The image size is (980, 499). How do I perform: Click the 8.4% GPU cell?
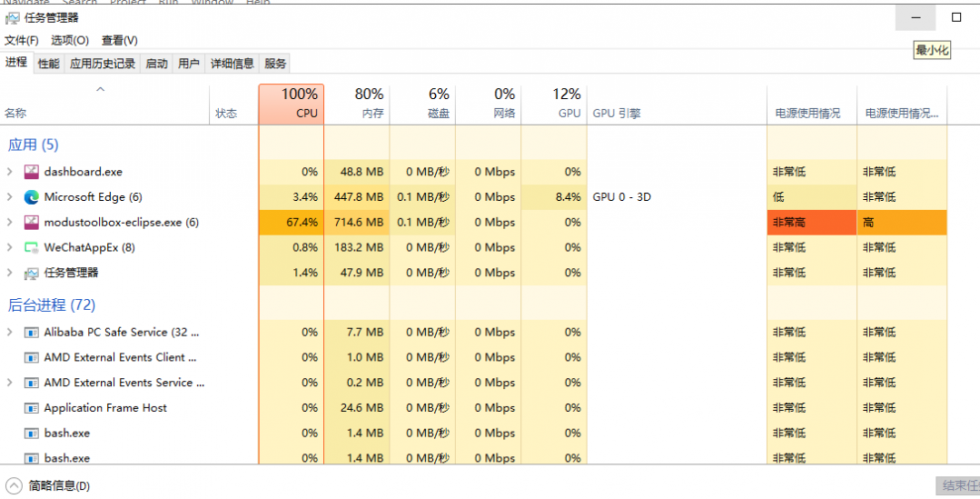[554, 197]
